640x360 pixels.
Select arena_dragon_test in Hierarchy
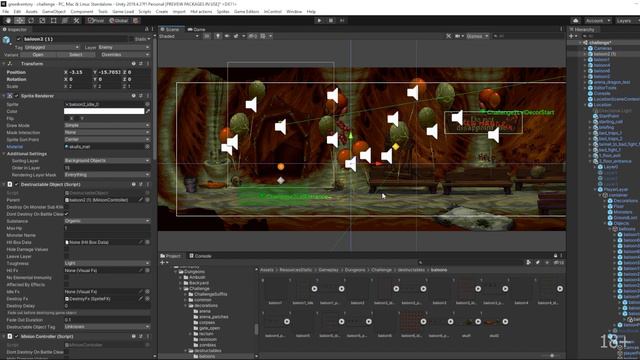pos(611,82)
